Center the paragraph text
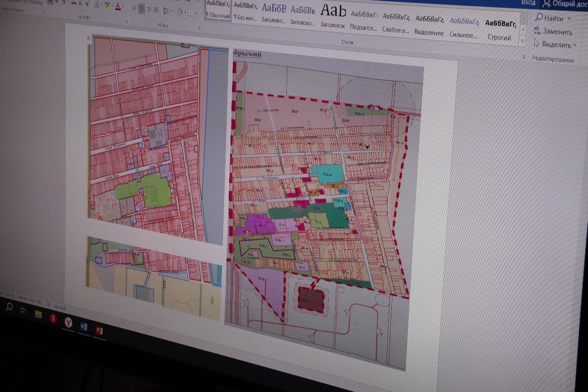 point(141,8)
